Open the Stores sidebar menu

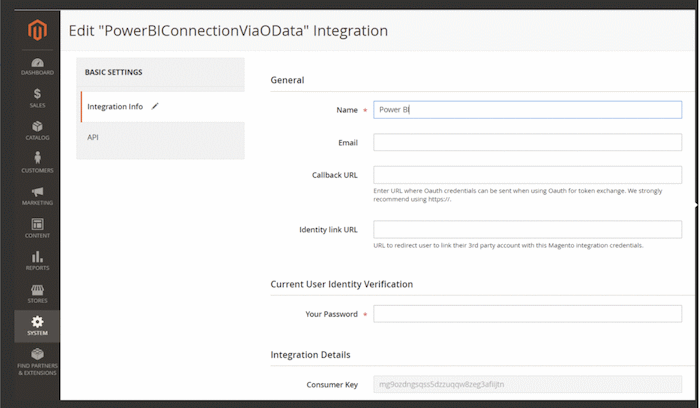point(37,293)
